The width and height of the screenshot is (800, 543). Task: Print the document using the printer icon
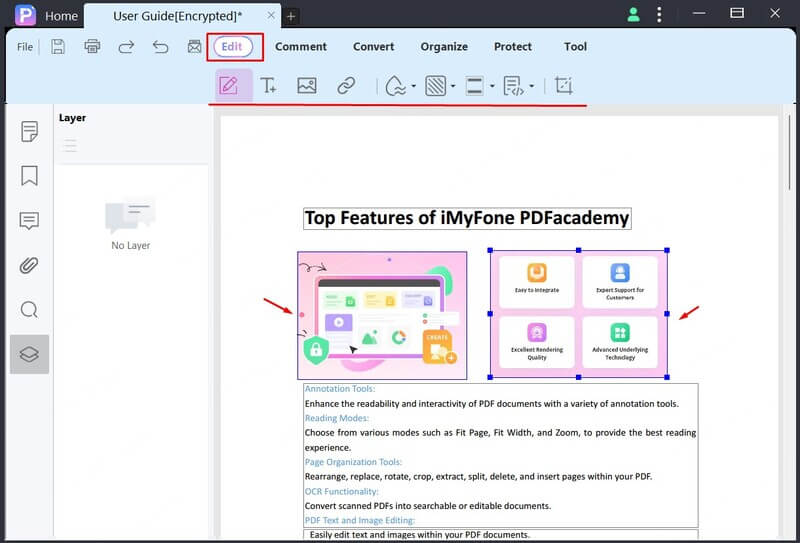pyautogui.click(x=92, y=46)
